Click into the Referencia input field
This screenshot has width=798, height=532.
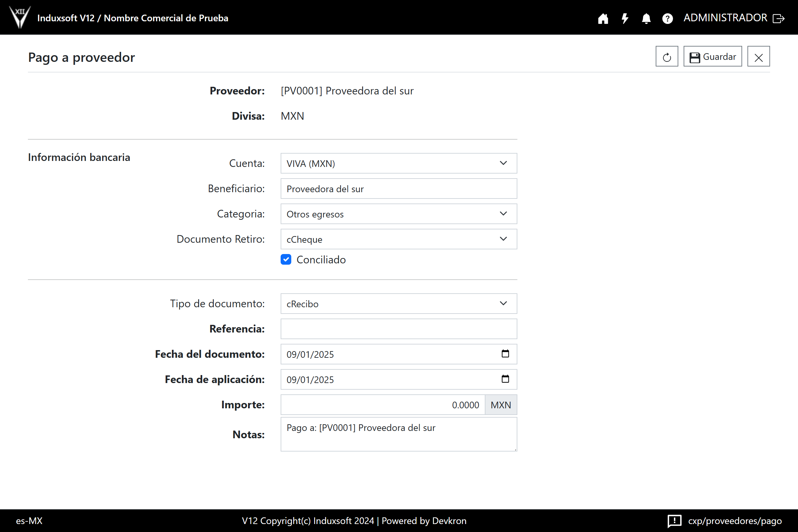[x=399, y=329]
